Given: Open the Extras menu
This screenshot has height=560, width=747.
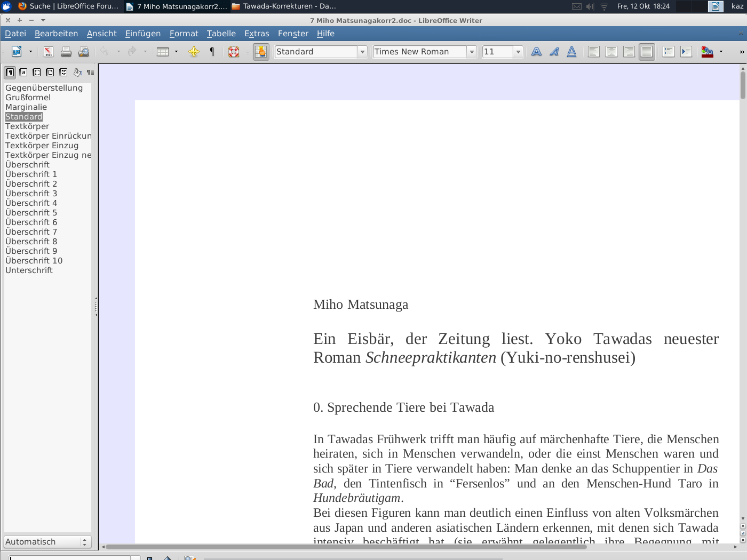Looking at the screenshot, I should [257, 34].
